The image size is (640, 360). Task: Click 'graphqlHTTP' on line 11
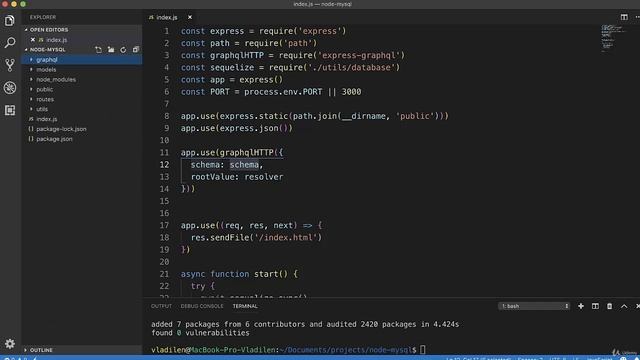(247, 152)
